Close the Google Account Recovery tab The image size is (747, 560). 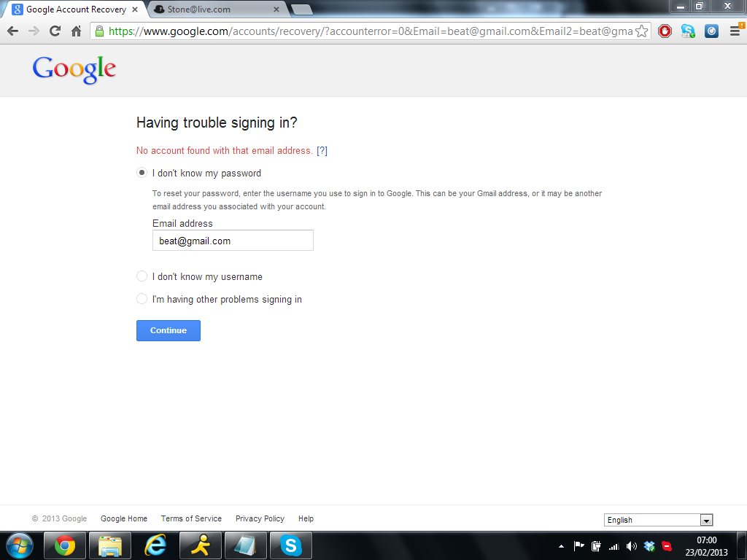[135, 9]
